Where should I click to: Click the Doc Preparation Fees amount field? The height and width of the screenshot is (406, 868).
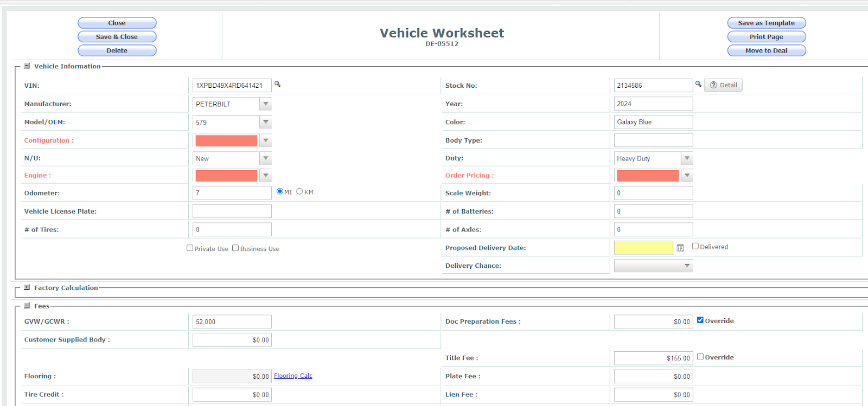coord(653,322)
